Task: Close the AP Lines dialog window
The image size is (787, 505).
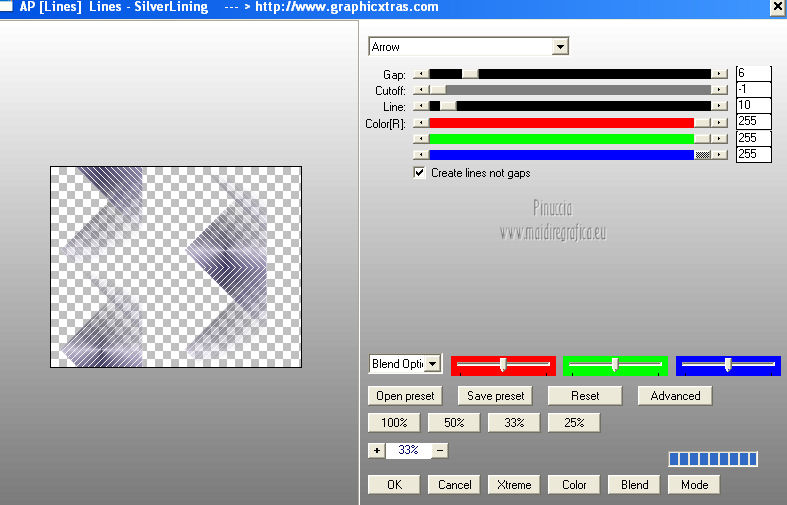Action: pos(777,7)
